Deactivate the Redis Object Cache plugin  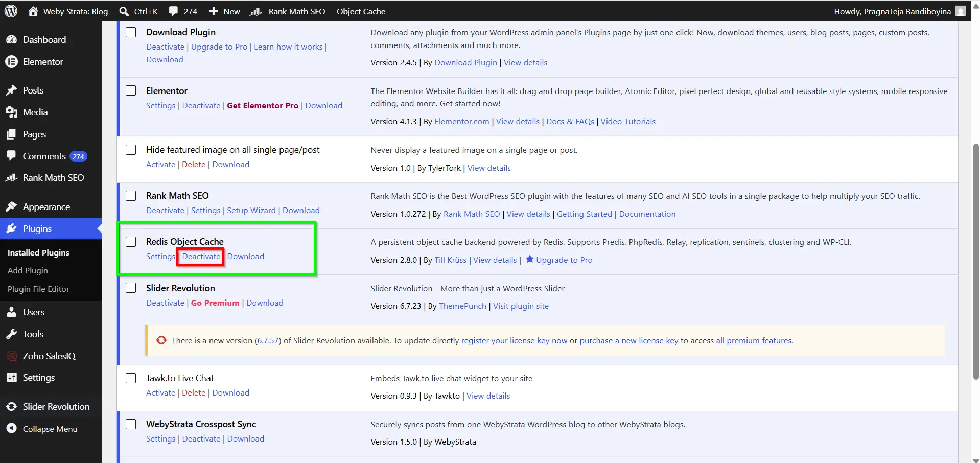pyautogui.click(x=201, y=256)
